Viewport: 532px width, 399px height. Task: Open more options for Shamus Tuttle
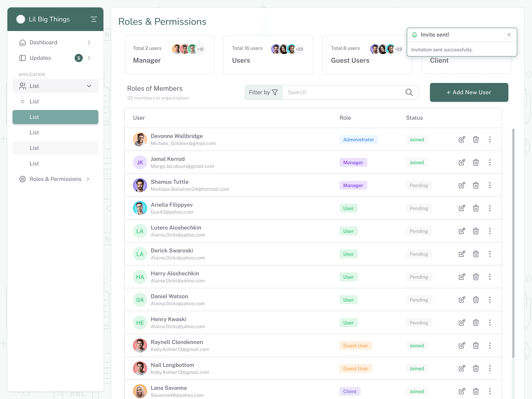tap(490, 185)
